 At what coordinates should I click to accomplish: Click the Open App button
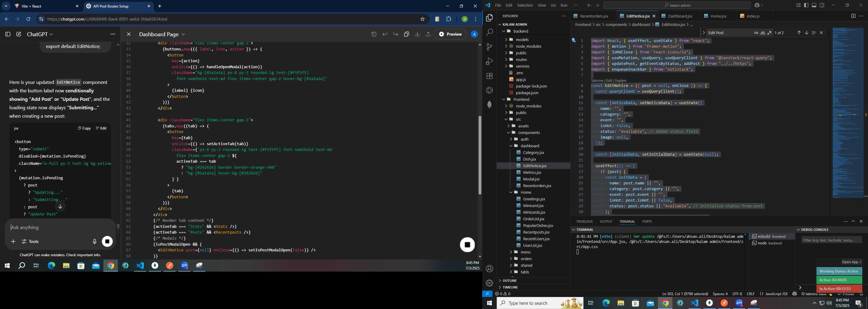pos(851,262)
